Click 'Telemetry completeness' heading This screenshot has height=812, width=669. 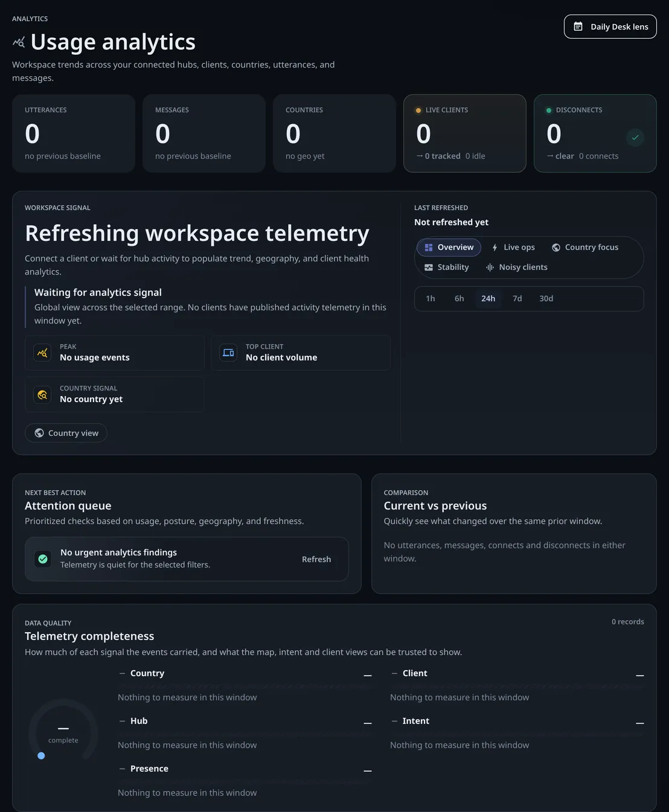point(89,636)
